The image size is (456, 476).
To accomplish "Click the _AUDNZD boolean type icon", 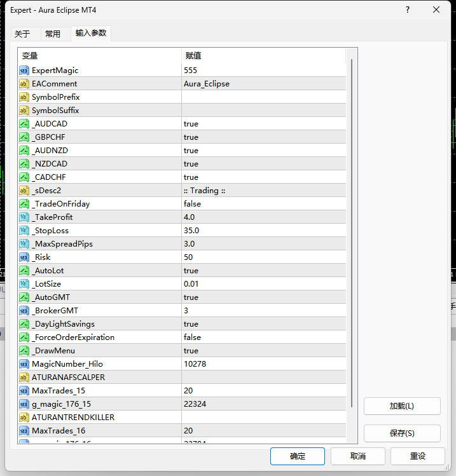I will pyautogui.click(x=24, y=151).
